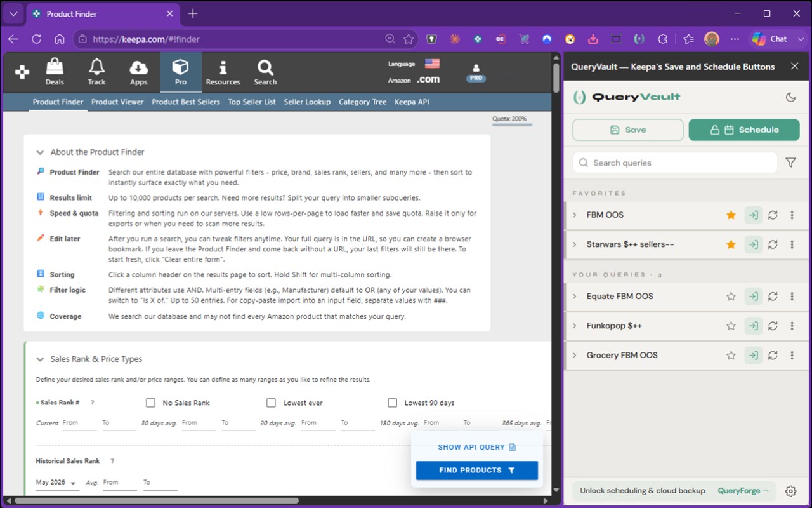The height and width of the screenshot is (508, 812).
Task: Click the Keepa plus logo icon
Action: [x=22, y=72]
